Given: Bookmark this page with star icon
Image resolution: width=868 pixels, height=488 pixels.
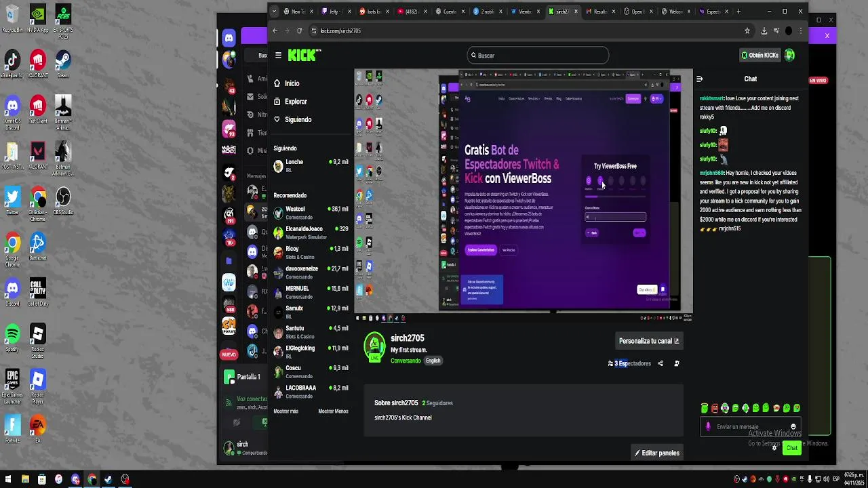Looking at the screenshot, I should pos(747,30).
